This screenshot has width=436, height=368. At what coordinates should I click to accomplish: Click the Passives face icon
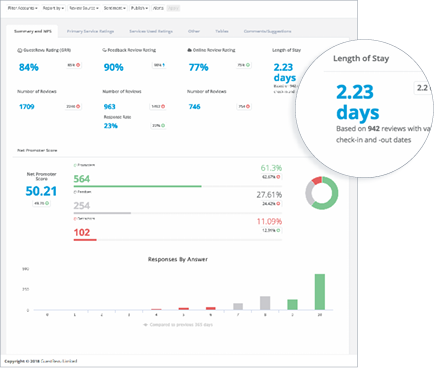coord(75,192)
